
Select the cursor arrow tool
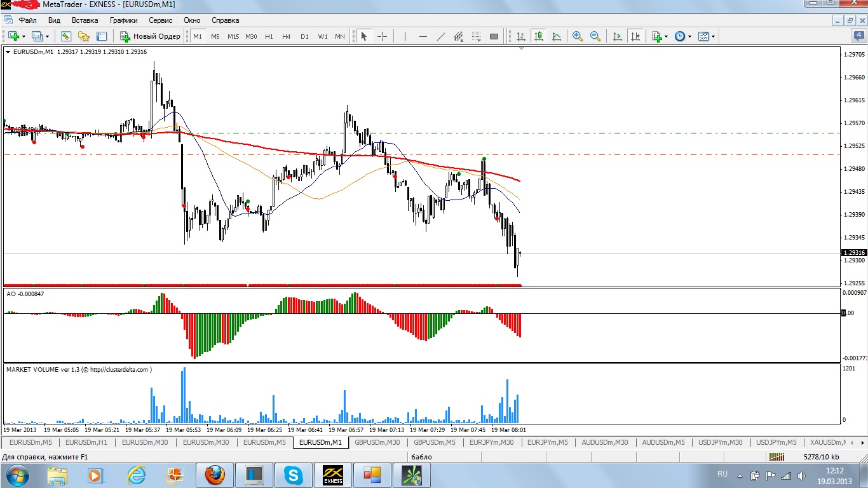click(364, 36)
